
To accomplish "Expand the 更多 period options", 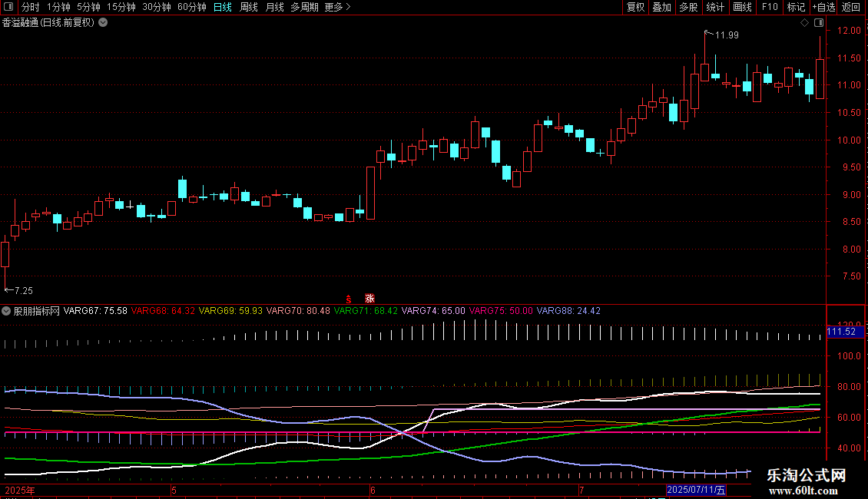I will [x=337, y=7].
